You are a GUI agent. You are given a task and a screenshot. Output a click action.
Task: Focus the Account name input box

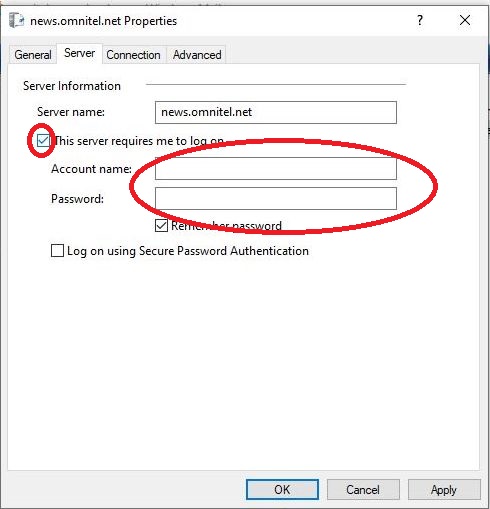coord(276,168)
